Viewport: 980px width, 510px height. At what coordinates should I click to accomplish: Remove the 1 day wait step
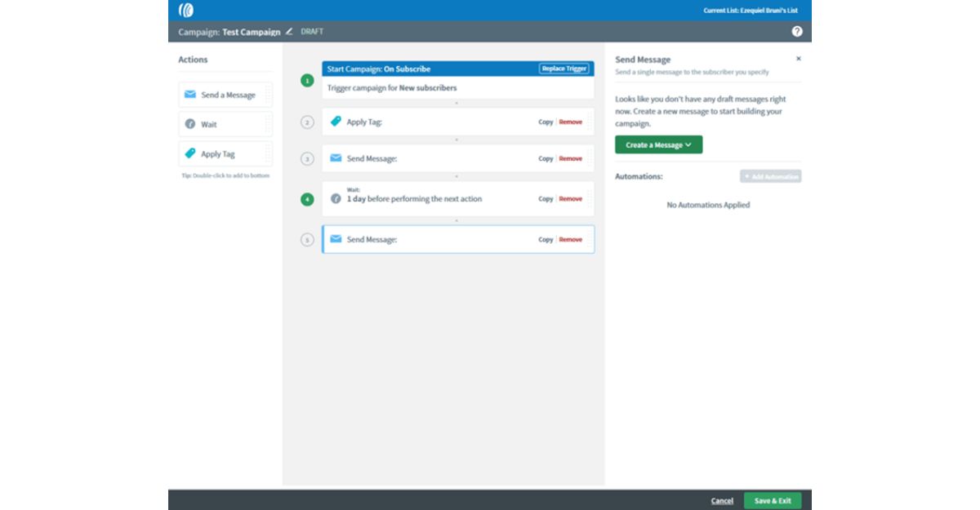tap(571, 199)
